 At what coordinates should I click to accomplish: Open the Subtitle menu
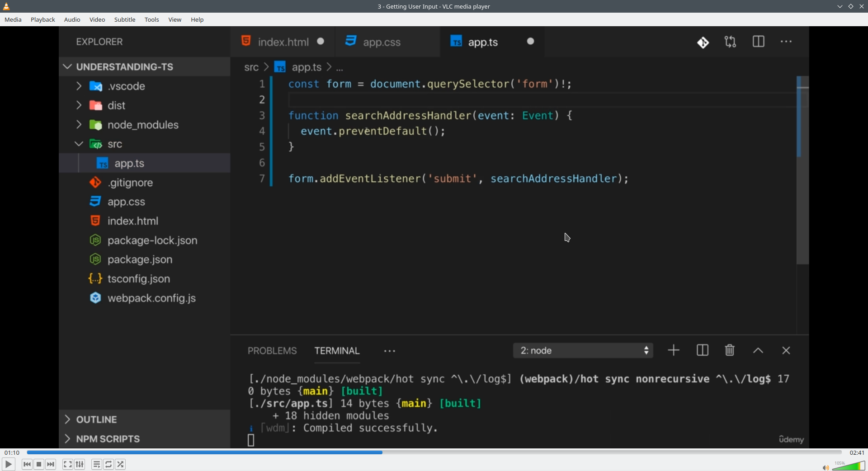coord(125,19)
